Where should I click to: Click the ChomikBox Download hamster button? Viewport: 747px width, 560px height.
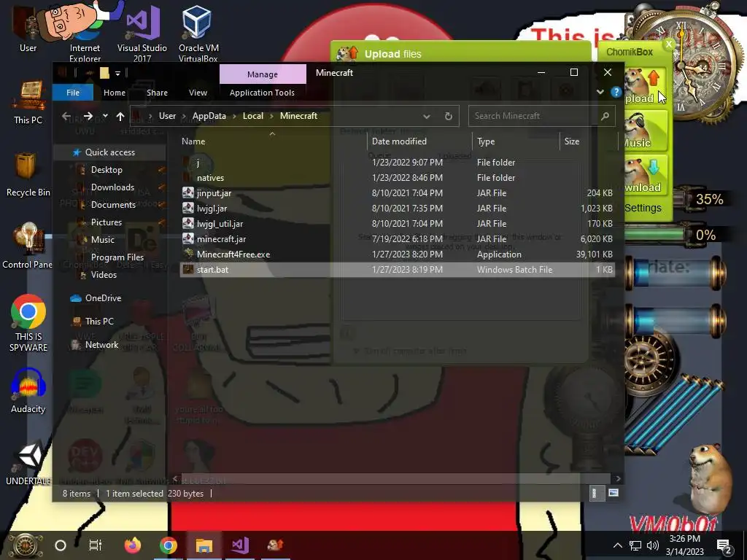[644, 174]
